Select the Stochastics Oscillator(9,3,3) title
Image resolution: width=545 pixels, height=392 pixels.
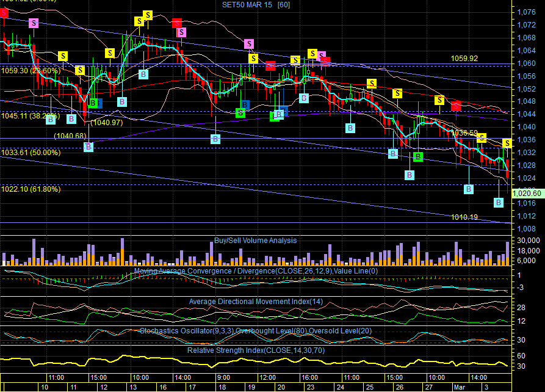click(256, 331)
